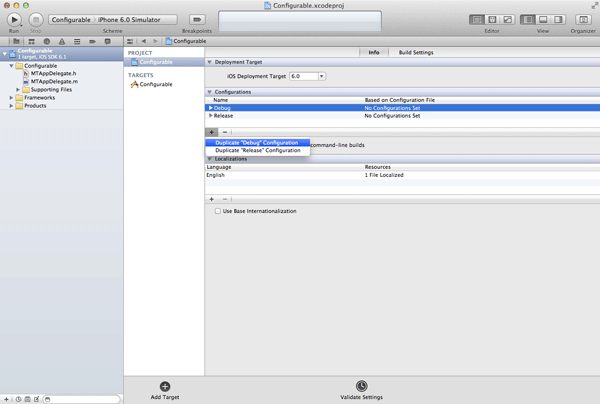Collapse the Configurable group folder
This screenshot has height=404, width=600.
(11, 66)
